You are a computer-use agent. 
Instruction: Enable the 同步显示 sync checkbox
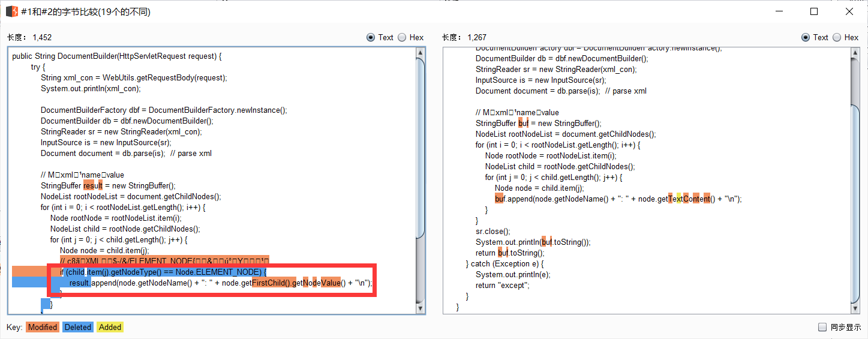click(x=822, y=327)
